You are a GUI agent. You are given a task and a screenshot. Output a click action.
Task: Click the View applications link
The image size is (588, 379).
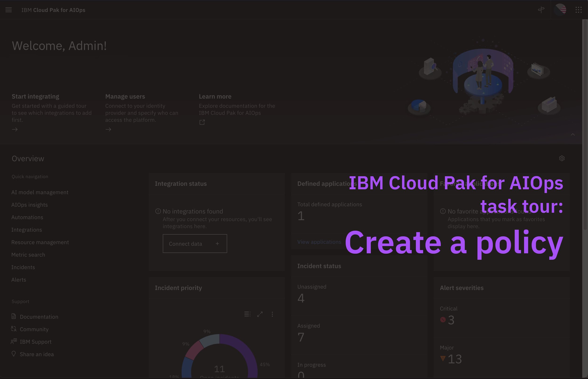coord(319,242)
